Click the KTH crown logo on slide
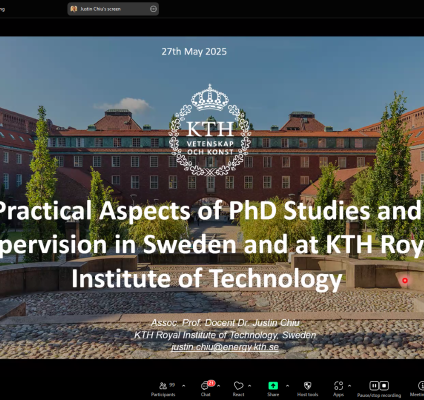 click(210, 130)
